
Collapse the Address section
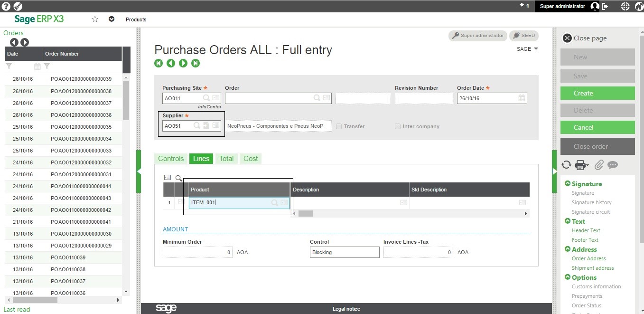pyautogui.click(x=568, y=249)
